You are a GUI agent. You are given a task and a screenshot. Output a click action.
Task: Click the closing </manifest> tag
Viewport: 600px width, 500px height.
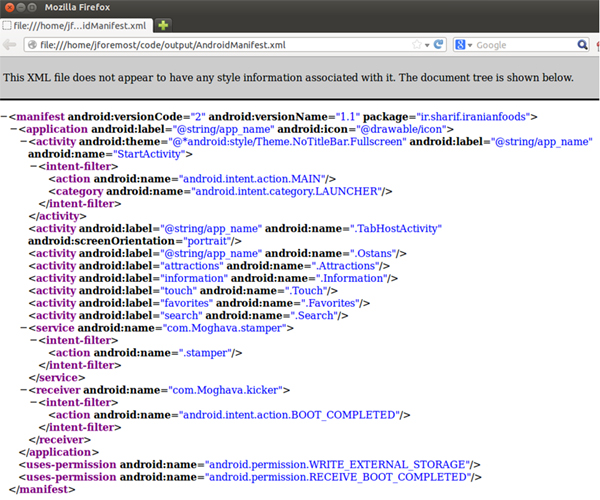pyautogui.click(x=42, y=489)
